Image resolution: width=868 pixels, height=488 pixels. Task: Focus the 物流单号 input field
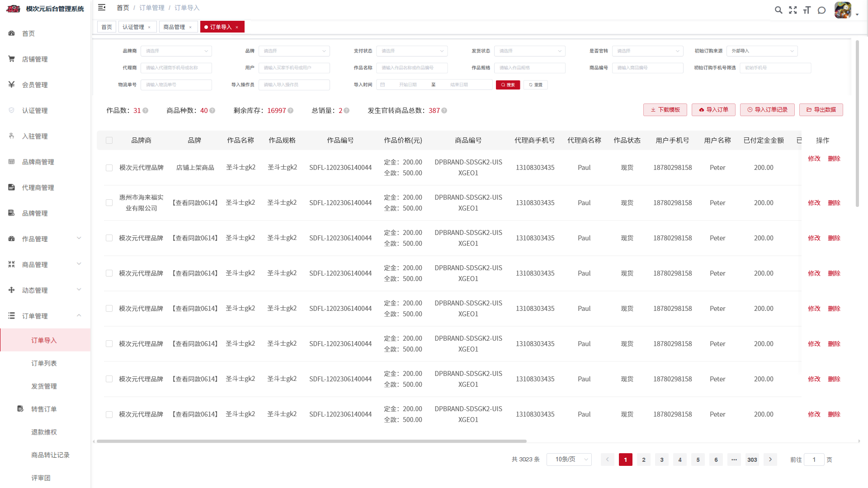pos(176,85)
